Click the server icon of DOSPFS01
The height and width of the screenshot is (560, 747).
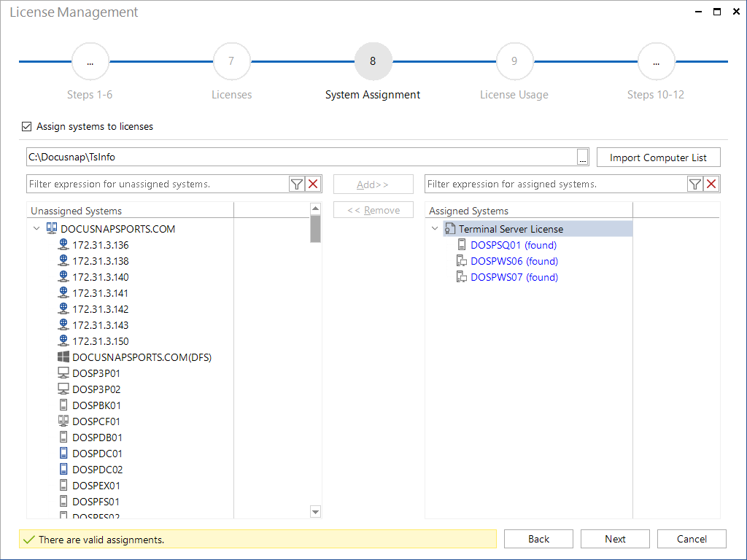pos(63,501)
